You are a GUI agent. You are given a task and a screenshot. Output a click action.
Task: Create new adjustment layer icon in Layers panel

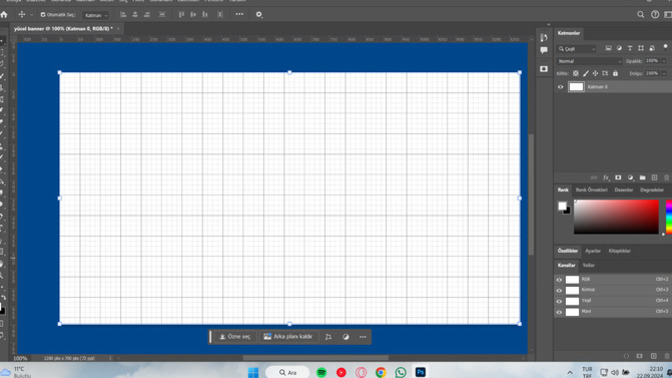[630, 177]
